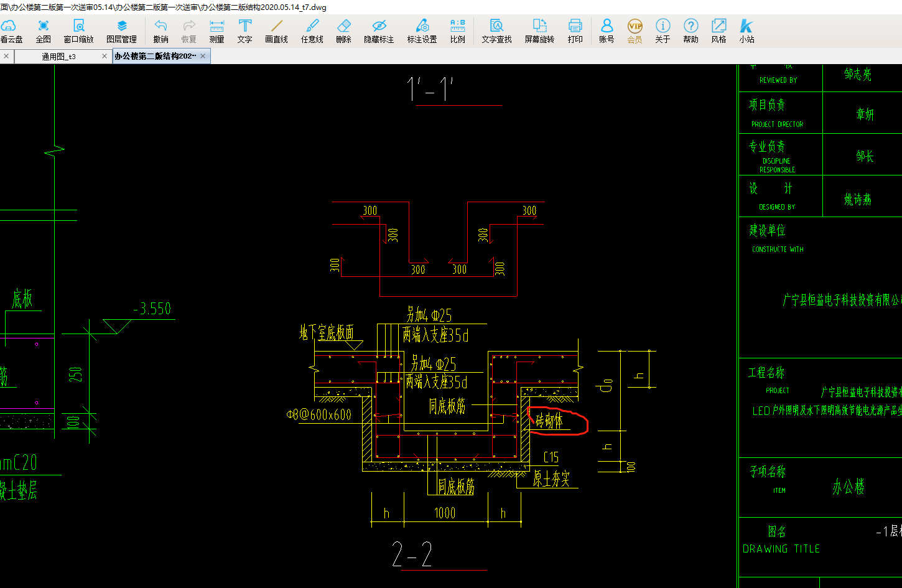Image resolution: width=902 pixels, height=588 pixels.
Task: Undo with the 撤销 button
Action: [160, 31]
